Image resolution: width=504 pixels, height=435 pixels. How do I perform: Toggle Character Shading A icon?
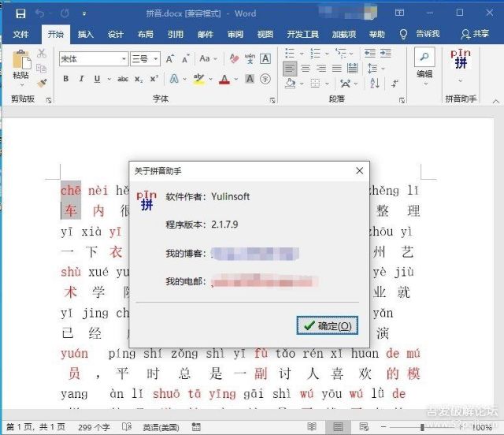pyautogui.click(x=250, y=79)
